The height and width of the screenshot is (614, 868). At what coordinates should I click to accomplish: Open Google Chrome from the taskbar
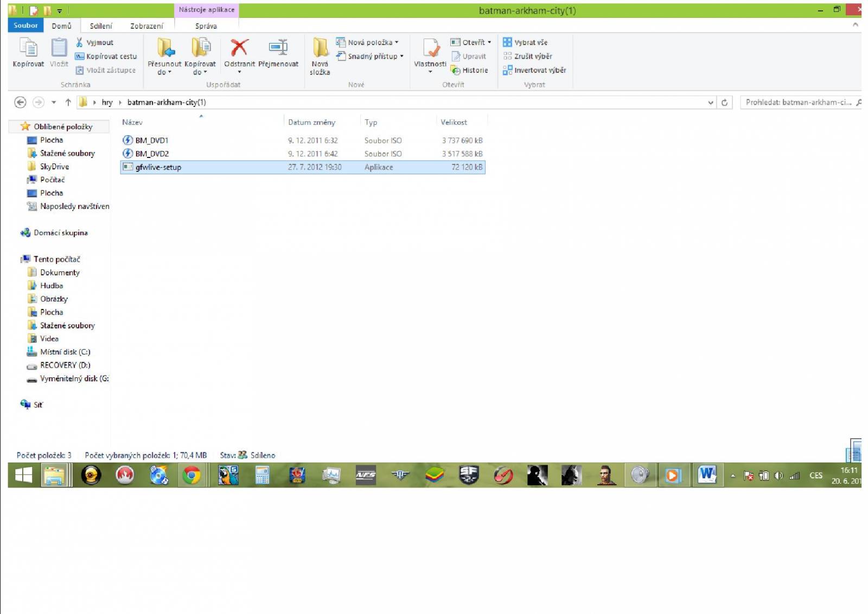coord(192,476)
